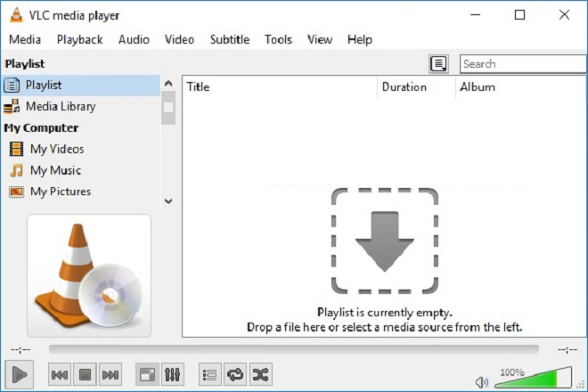Click sidebar scrollbar down arrow
The image size is (588, 392).
(168, 201)
